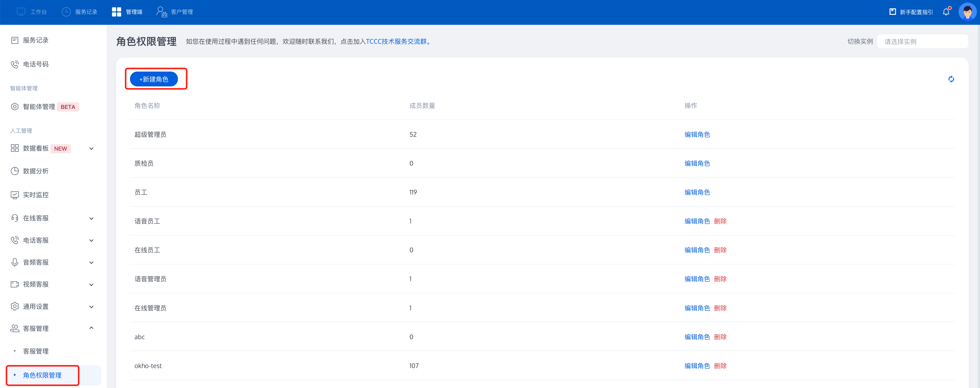Switch to 客户管理 tab label
The height and width of the screenshot is (388, 980).
pos(182,12)
